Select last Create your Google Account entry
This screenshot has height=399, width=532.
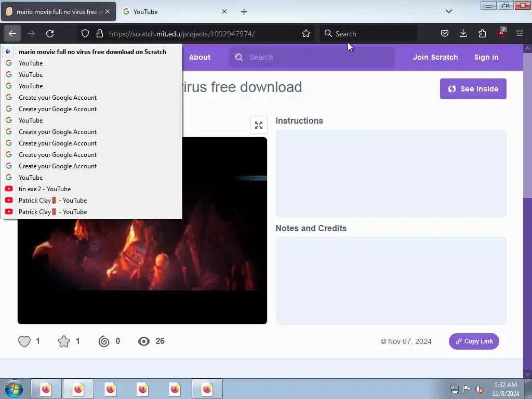91,166
